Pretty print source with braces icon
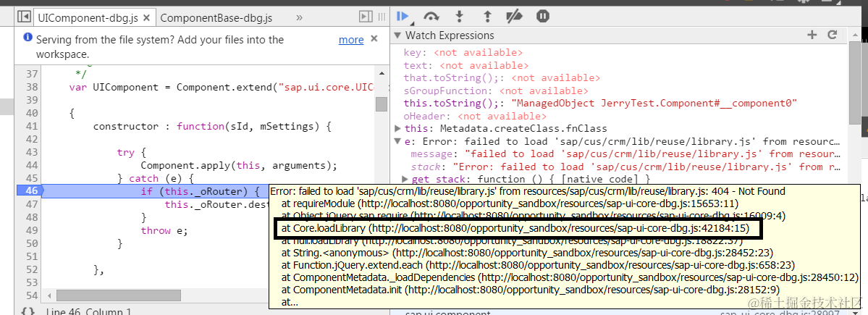The height and width of the screenshot is (315, 868). [28, 311]
